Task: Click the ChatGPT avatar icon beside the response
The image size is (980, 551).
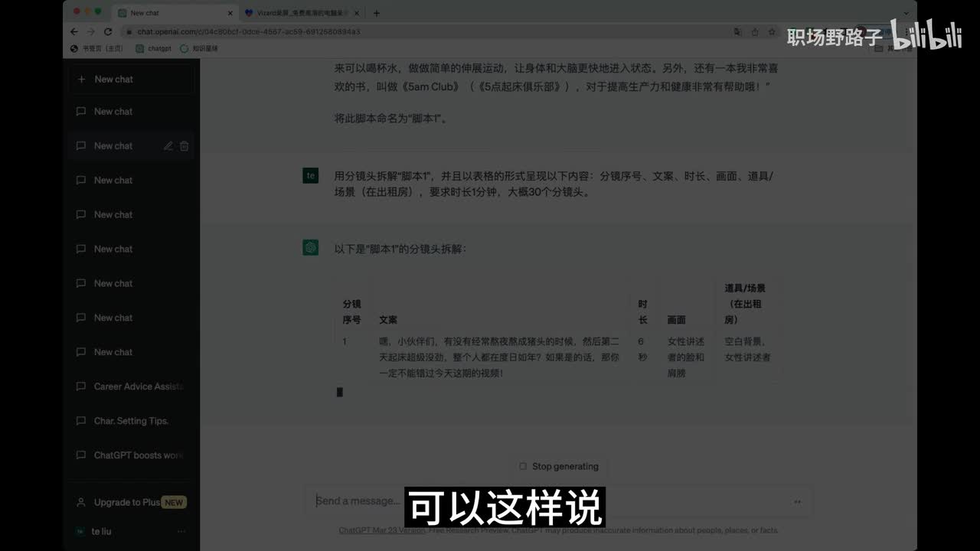Action: (310, 248)
